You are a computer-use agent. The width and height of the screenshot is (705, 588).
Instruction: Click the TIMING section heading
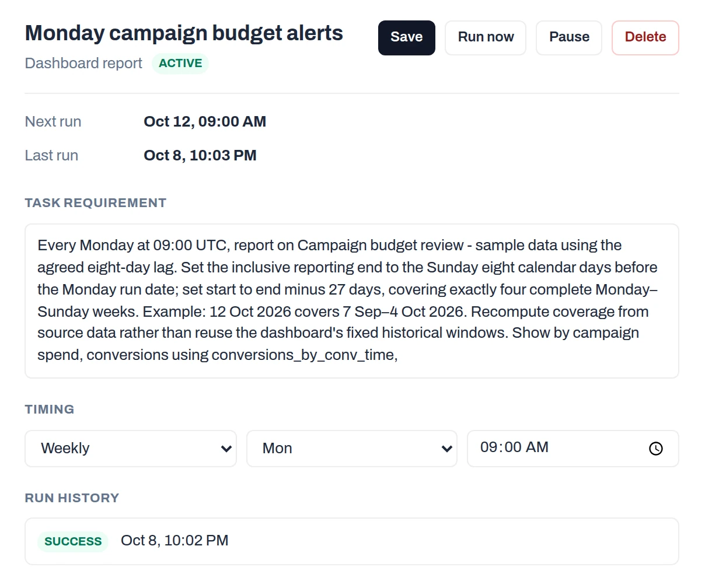pyautogui.click(x=50, y=409)
